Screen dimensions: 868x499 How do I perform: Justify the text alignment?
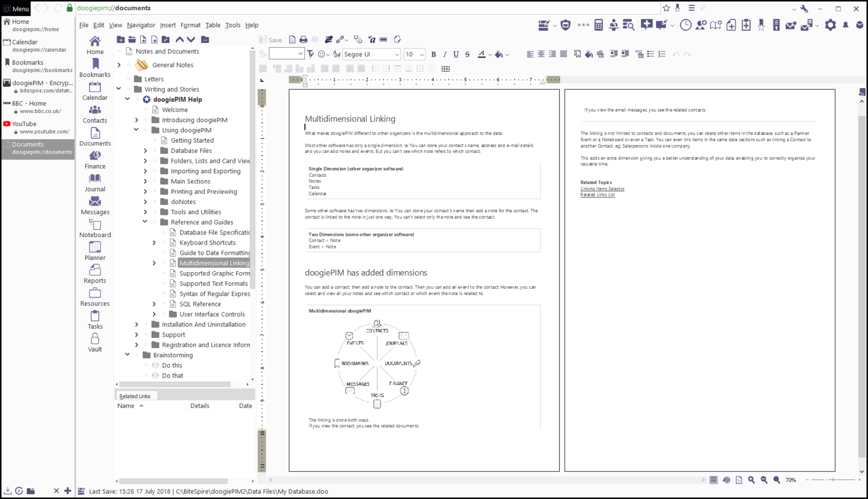(x=563, y=54)
